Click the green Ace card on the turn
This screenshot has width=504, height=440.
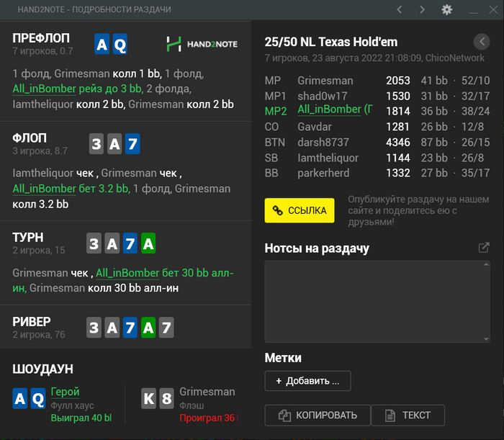[x=148, y=243]
